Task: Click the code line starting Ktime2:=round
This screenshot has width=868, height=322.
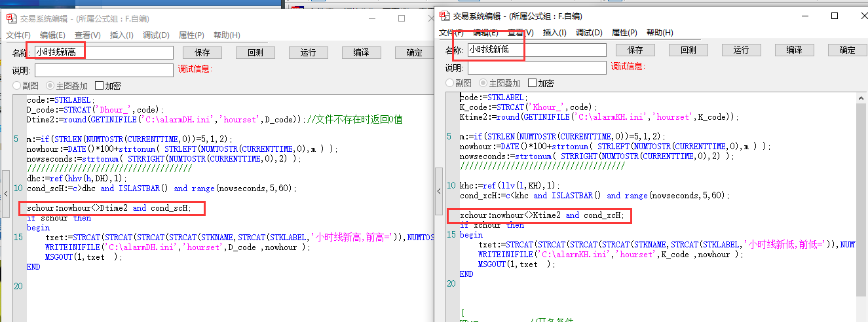Action: (599, 117)
